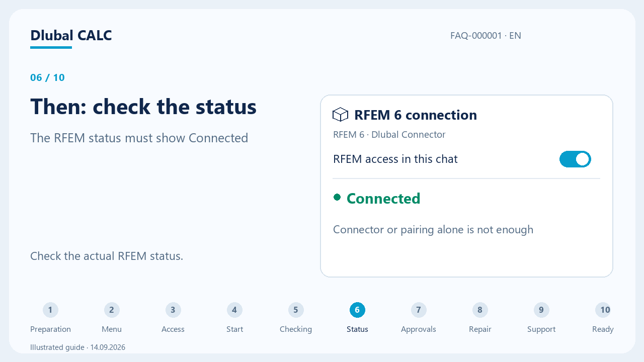Select the Ready step label

coord(603,329)
